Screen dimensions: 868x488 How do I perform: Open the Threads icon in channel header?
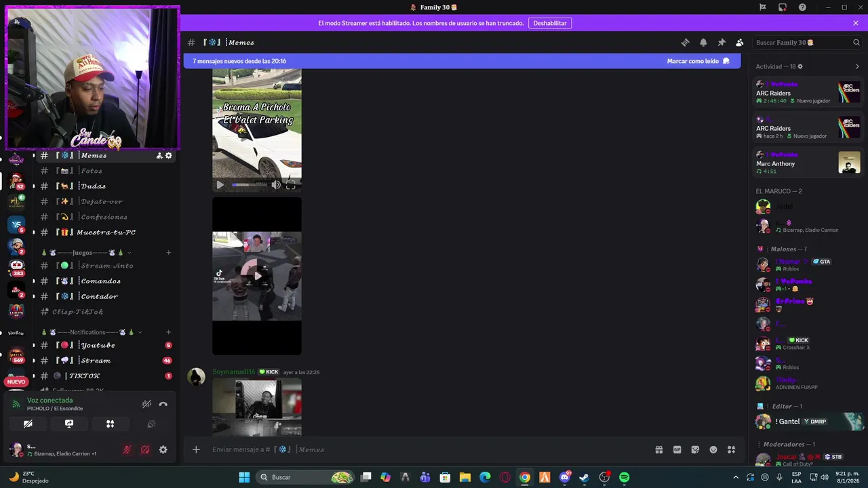(x=685, y=42)
